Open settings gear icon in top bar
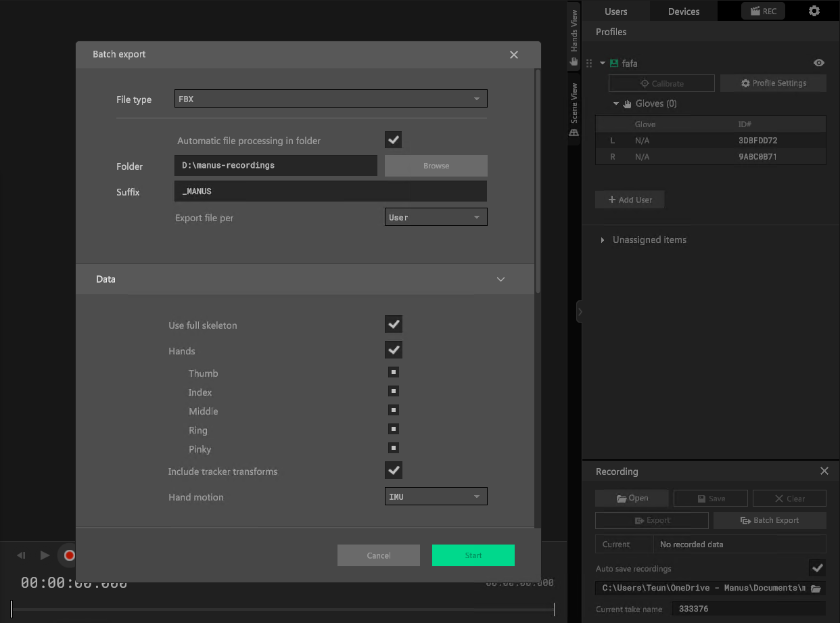The width and height of the screenshot is (840, 623). 814,11
